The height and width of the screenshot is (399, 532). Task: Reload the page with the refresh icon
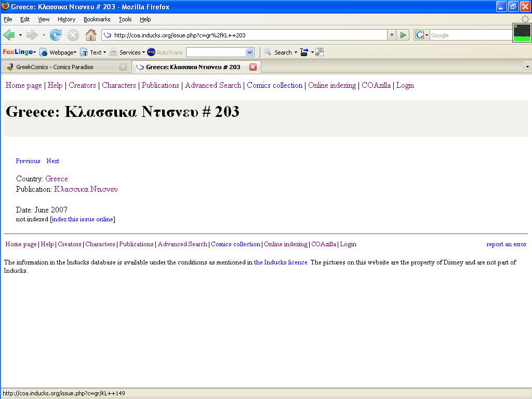click(56, 35)
